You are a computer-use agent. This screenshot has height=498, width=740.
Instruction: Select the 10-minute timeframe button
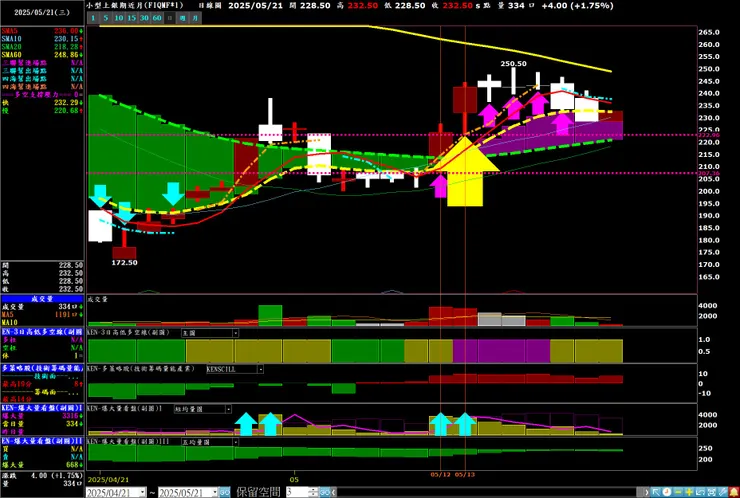[x=118, y=18]
